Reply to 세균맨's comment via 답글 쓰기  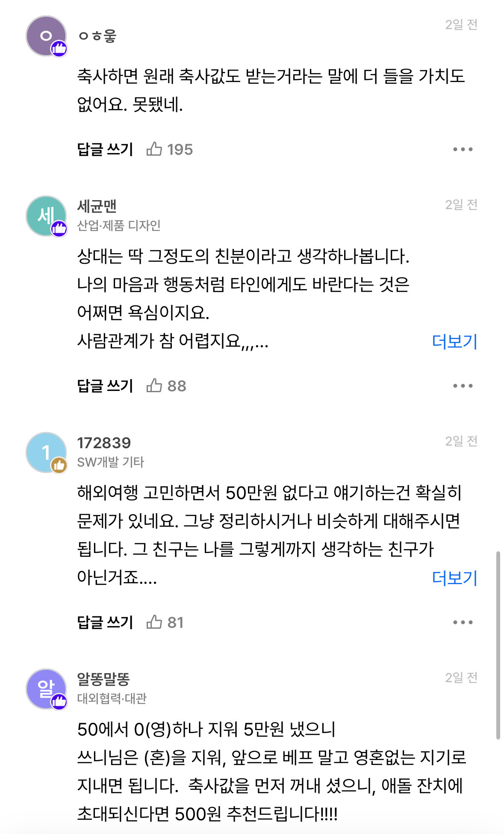point(105,386)
